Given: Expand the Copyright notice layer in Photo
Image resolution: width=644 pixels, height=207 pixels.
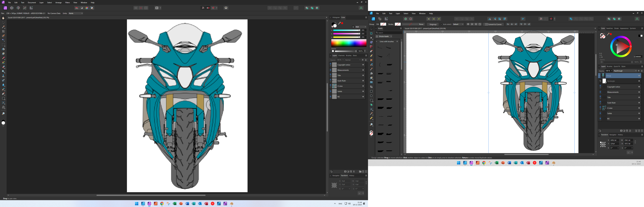Looking at the screenshot, I should pos(330,66).
